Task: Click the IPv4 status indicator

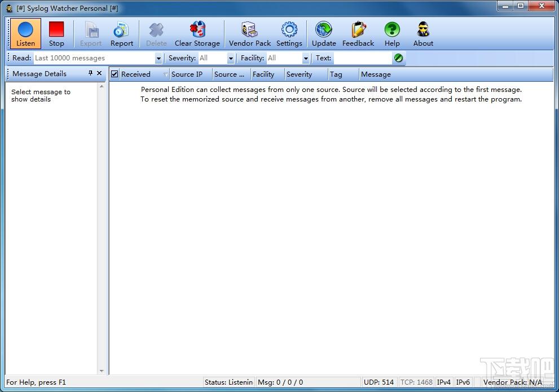Action: pos(443,382)
